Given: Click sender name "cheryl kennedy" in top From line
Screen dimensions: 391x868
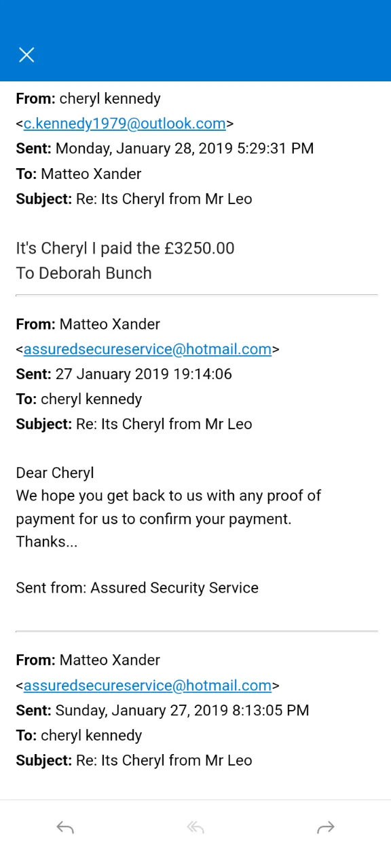Looking at the screenshot, I should (x=110, y=98).
